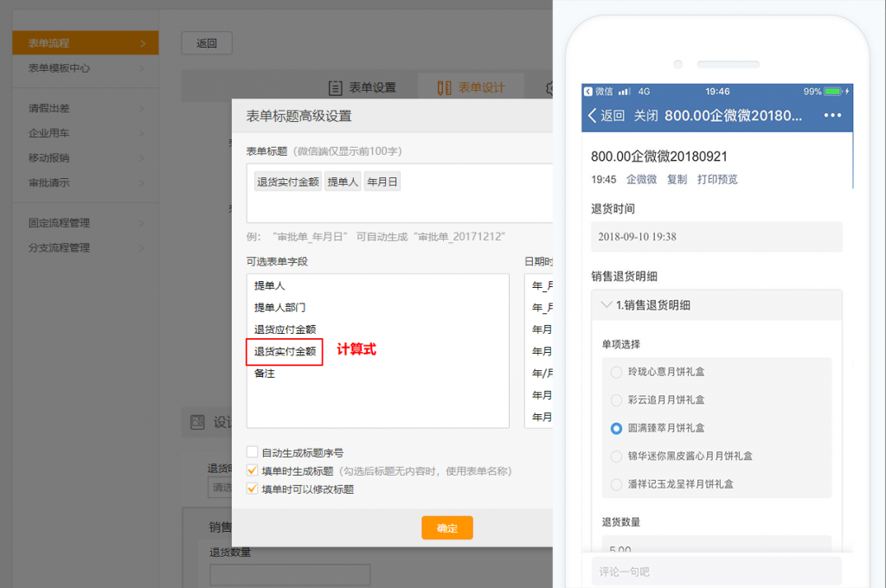Select 玲珑心意月饼礼盒 radio option
This screenshot has height=588, width=886.
click(x=616, y=372)
